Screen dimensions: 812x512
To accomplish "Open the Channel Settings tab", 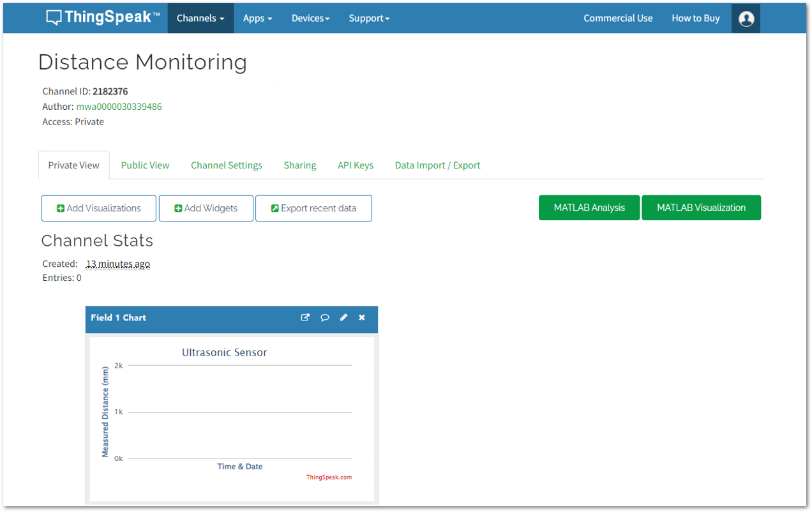I will (227, 165).
